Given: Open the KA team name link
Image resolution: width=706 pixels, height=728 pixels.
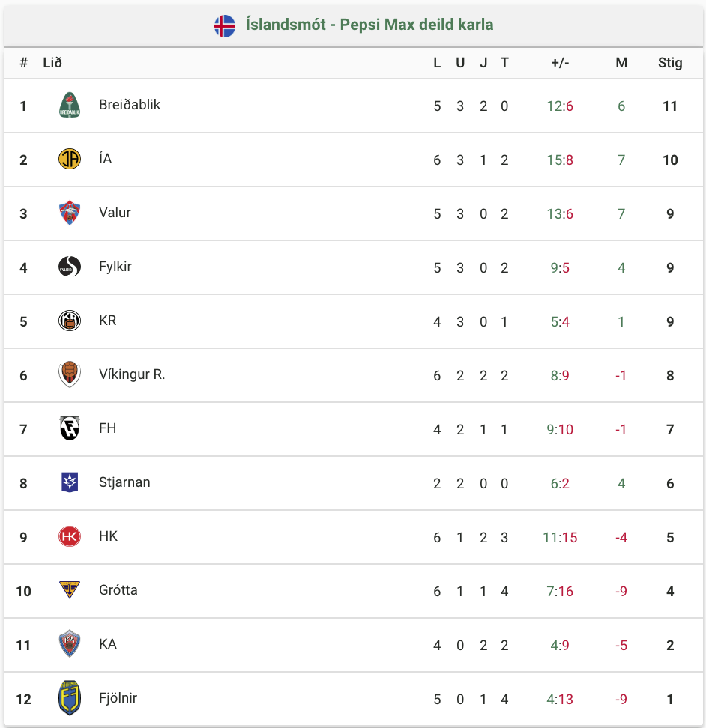Looking at the screenshot, I should [x=108, y=644].
